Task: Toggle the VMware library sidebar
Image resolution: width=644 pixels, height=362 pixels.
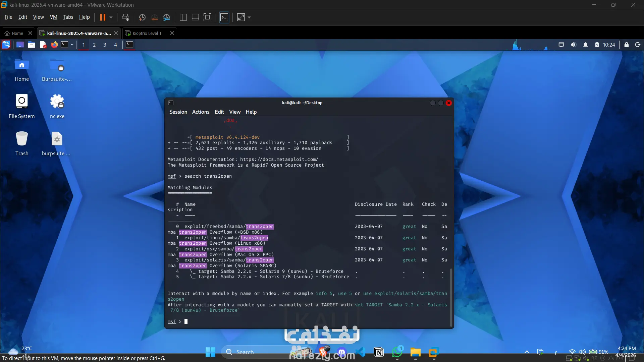Action: [183, 17]
